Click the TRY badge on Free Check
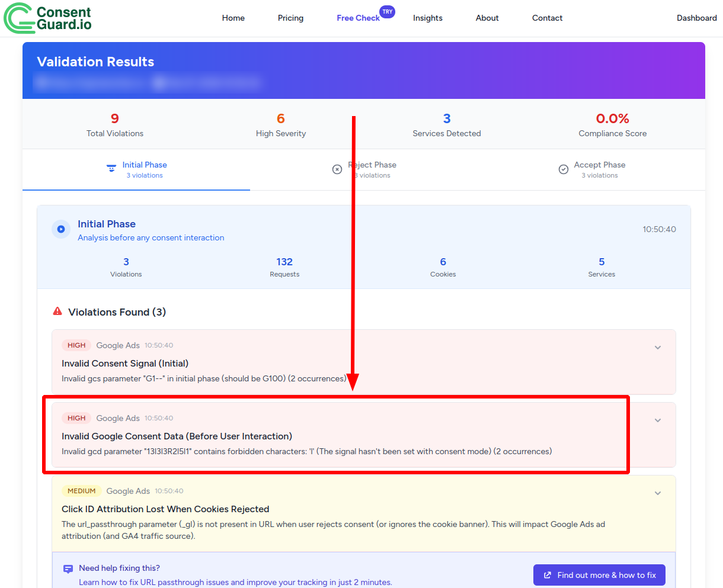The height and width of the screenshot is (588, 723). click(x=387, y=12)
